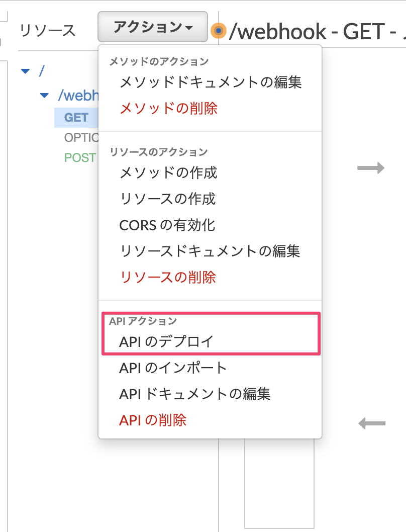Choose リソースドキュメントの編集 menu item

[x=210, y=251]
